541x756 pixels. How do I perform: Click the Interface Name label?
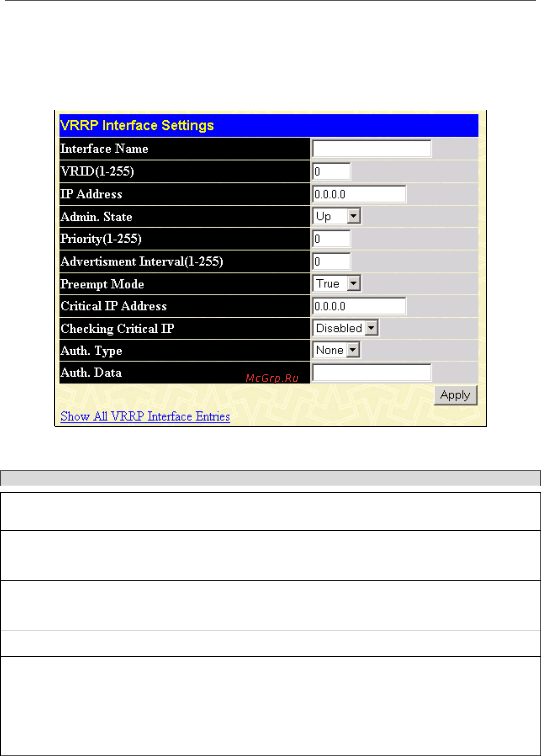[104, 149]
